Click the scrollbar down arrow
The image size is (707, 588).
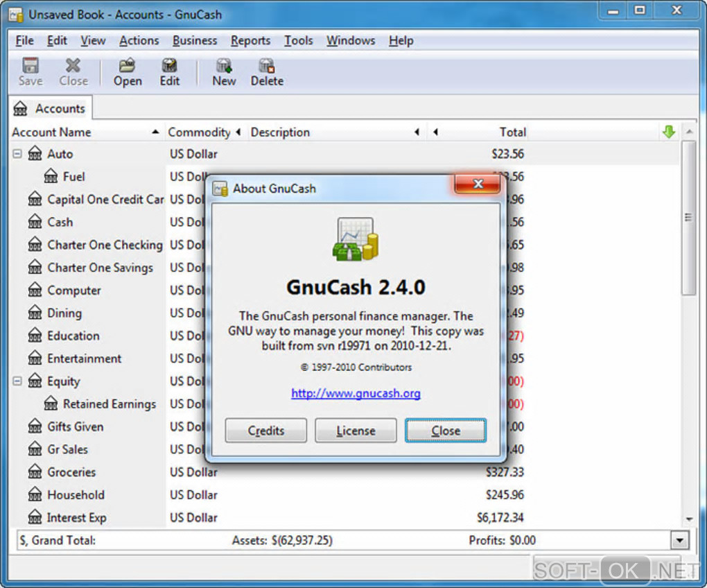tap(689, 519)
